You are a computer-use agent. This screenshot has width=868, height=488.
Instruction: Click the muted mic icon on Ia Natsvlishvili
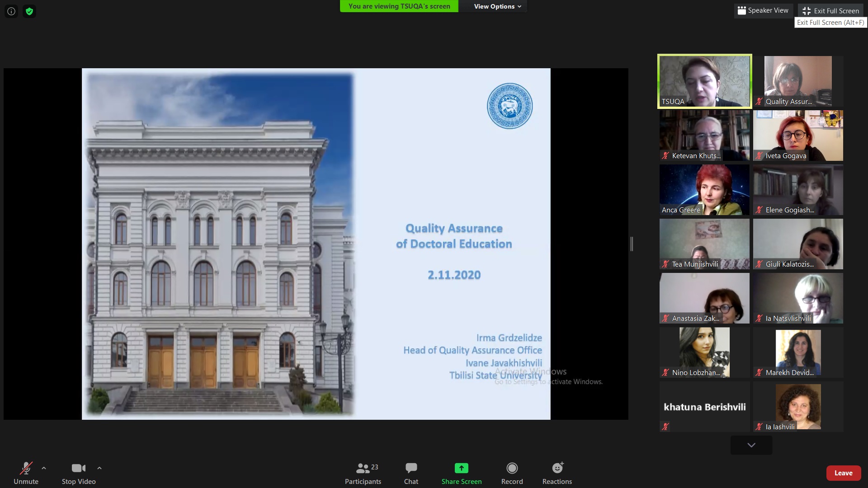(x=759, y=318)
